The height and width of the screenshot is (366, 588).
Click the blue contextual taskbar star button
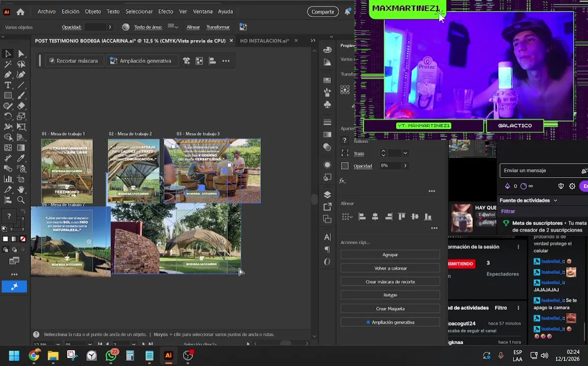[x=14, y=287]
